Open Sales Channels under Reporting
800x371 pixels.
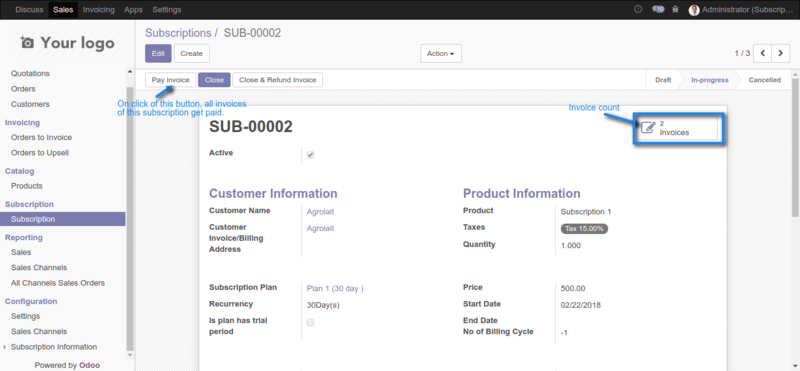point(39,267)
